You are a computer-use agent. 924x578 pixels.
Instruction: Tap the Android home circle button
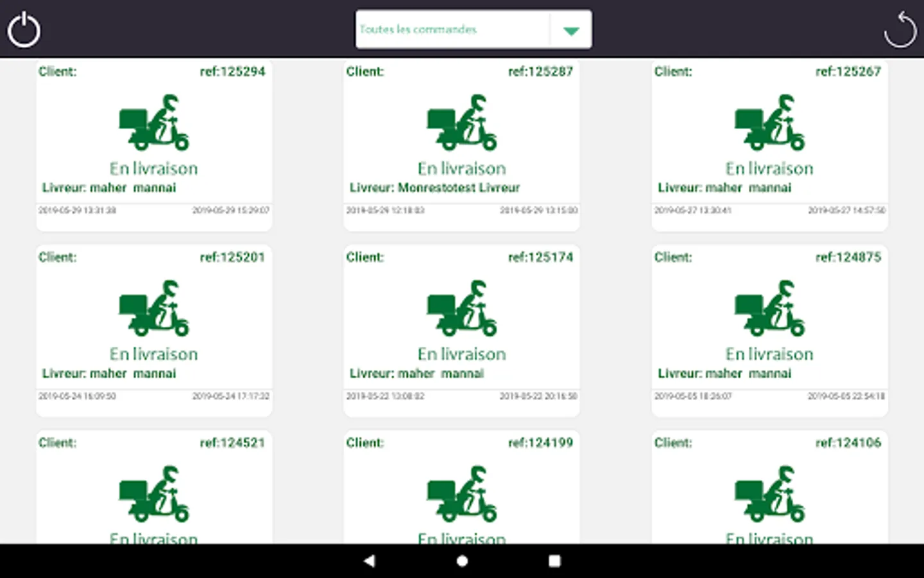click(x=462, y=561)
